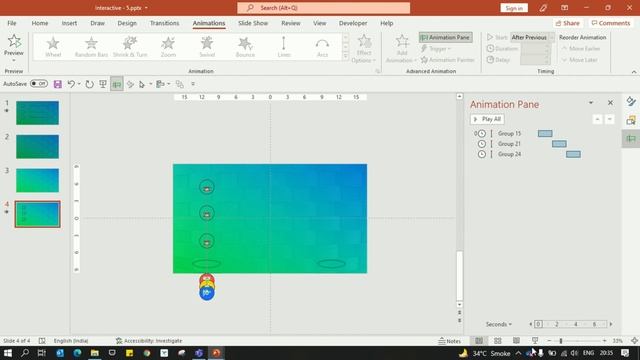Viewport: 640px width, 360px height.
Task: Click Play All in Animation Pane
Action: click(x=487, y=119)
